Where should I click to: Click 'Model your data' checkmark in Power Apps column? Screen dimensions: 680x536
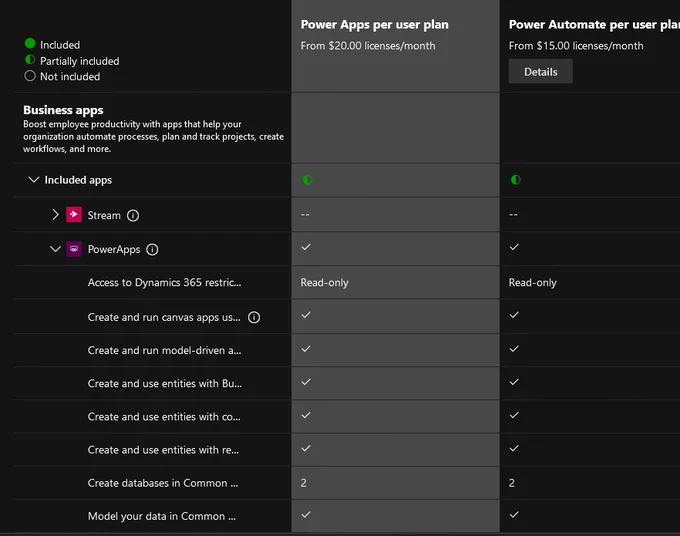coord(306,515)
